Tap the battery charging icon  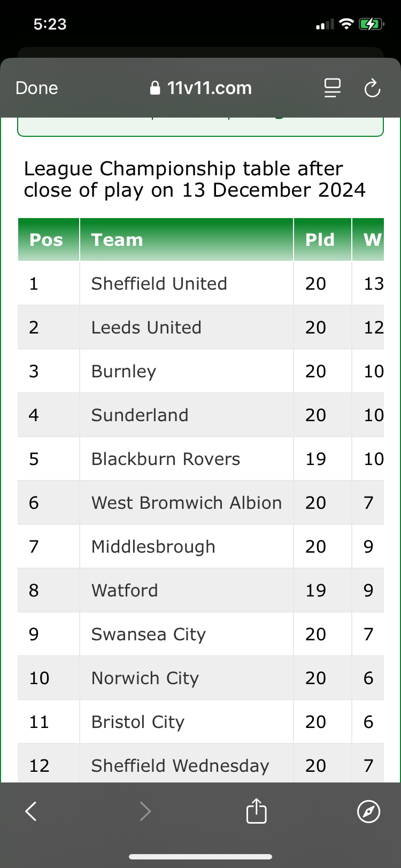pos(371,24)
